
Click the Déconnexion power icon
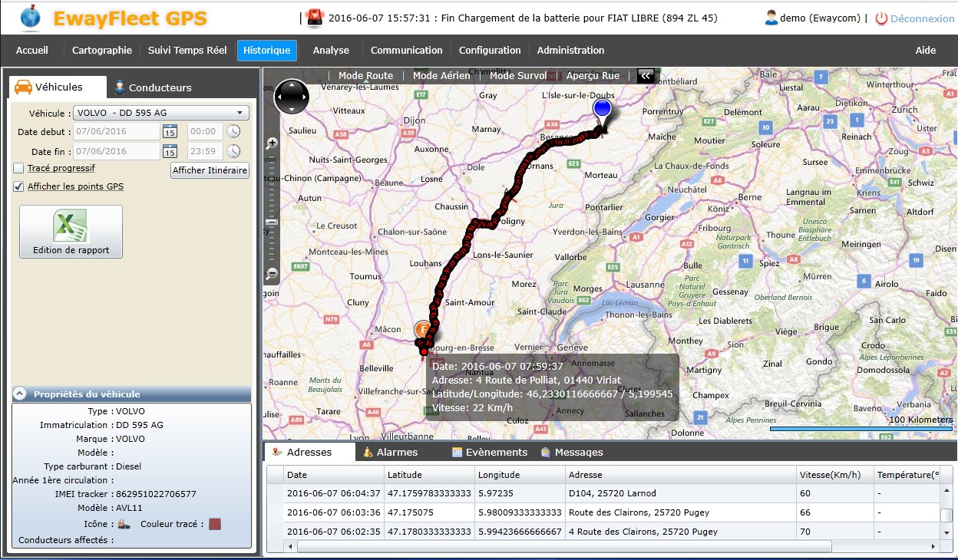[881, 18]
